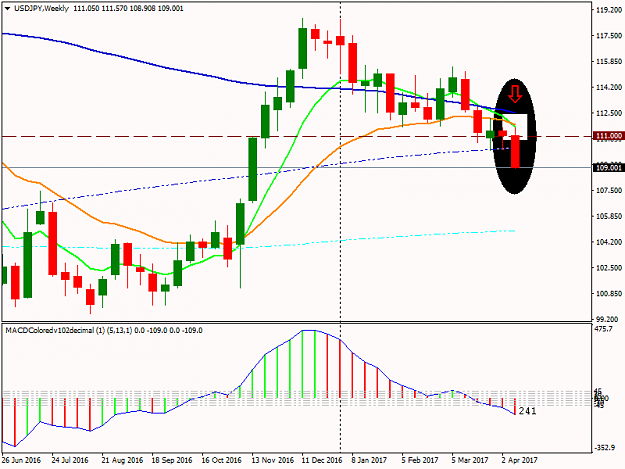Viewport: 625px width, 469px height.
Task: Click the 104.200 price scale label
Action: click(609, 242)
